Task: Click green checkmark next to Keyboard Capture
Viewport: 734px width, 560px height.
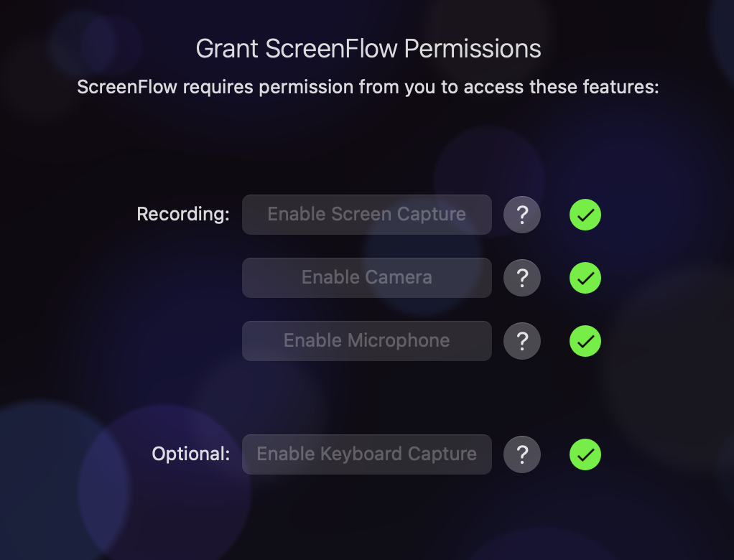Action: 585,454
